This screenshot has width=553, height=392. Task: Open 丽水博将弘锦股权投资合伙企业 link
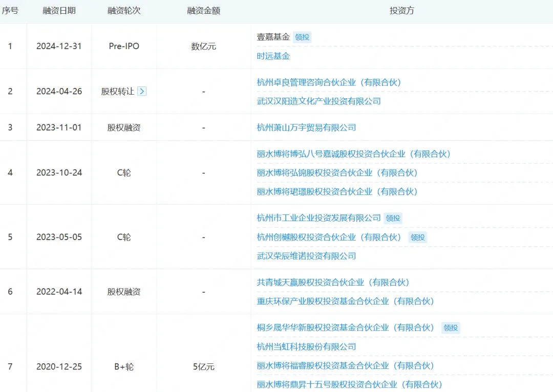click(337, 173)
